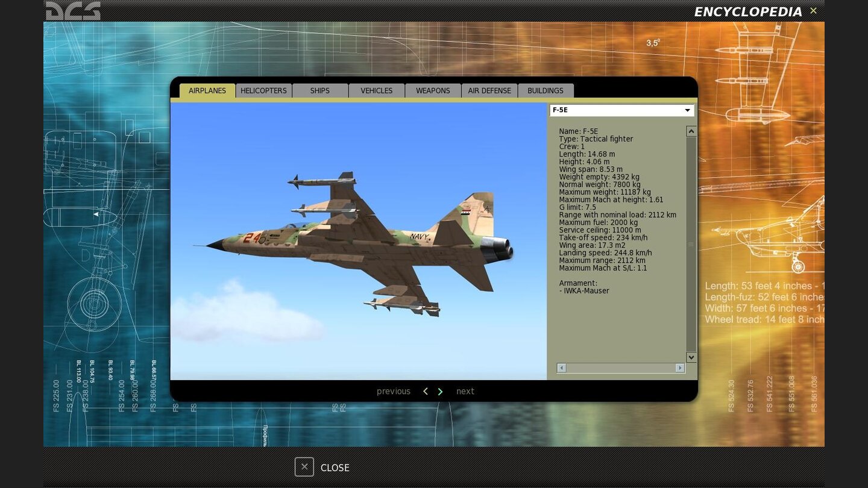Click the 'Take-off speed: 234 km/h' line
Viewport: 868px width, 488px height.
(x=603, y=238)
